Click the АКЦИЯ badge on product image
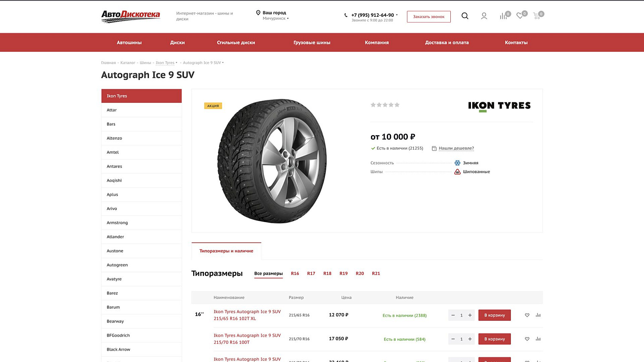Image resolution: width=644 pixels, height=362 pixels. tap(213, 106)
